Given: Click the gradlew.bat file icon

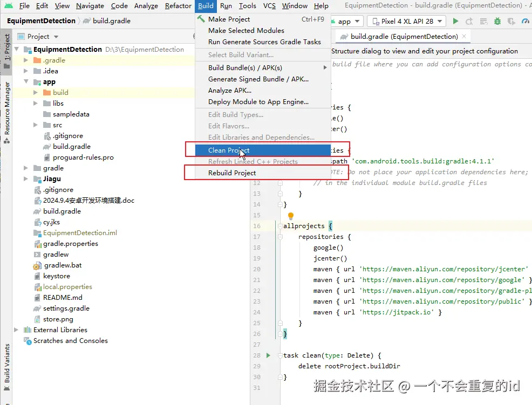Looking at the screenshot, I should (37, 265).
